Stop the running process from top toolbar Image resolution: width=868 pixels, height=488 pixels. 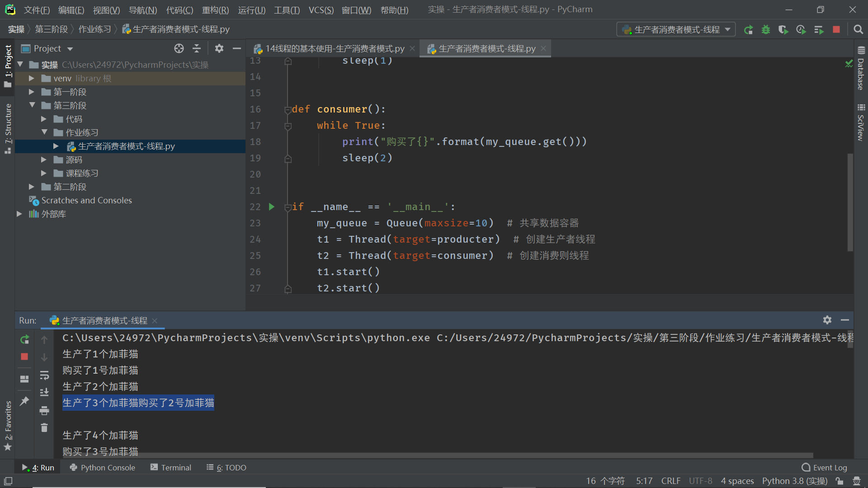(836, 29)
